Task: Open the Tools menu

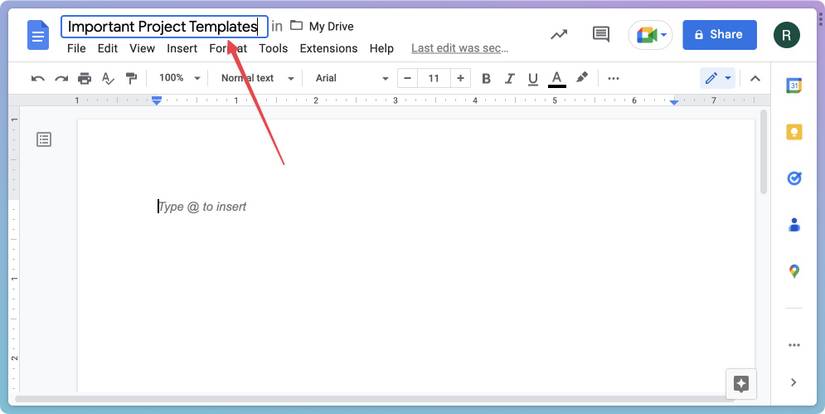Action: coord(273,48)
